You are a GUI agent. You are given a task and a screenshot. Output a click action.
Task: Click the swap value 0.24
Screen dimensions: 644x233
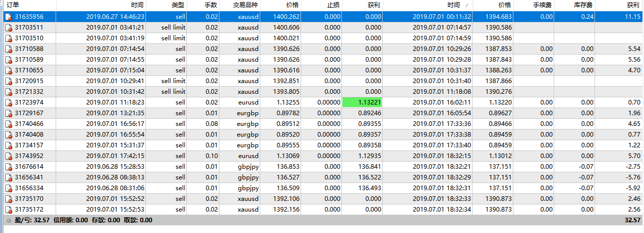pyautogui.click(x=587, y=17)
